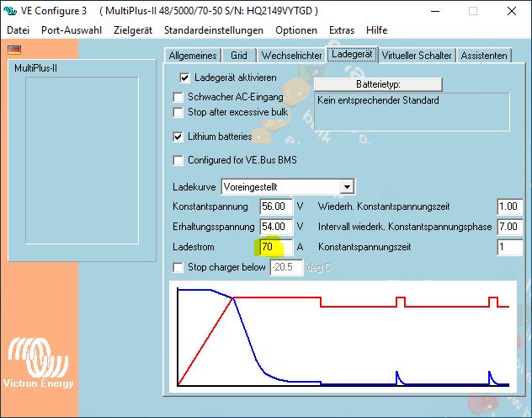The image size is (532, 418).
Task: Click Intervall wiederk. Konstantspannungsphase field
Action: click(509, 227)
